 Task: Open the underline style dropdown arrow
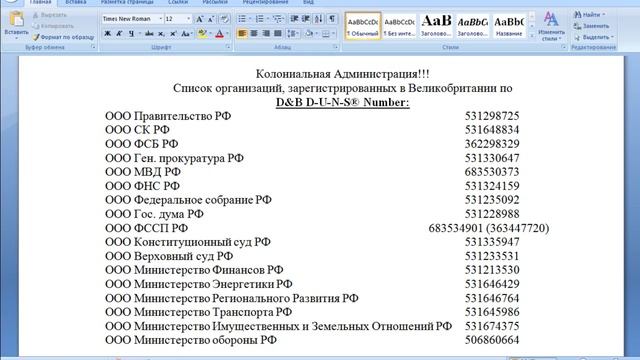(139, 33)
